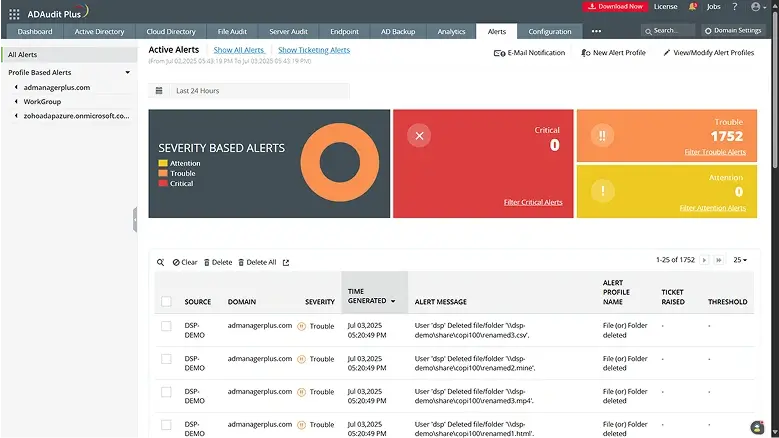Expand WorkGroup tree node
Image resolution: width=779 pixels, height=438 pixels.
(x=16, y=101)
